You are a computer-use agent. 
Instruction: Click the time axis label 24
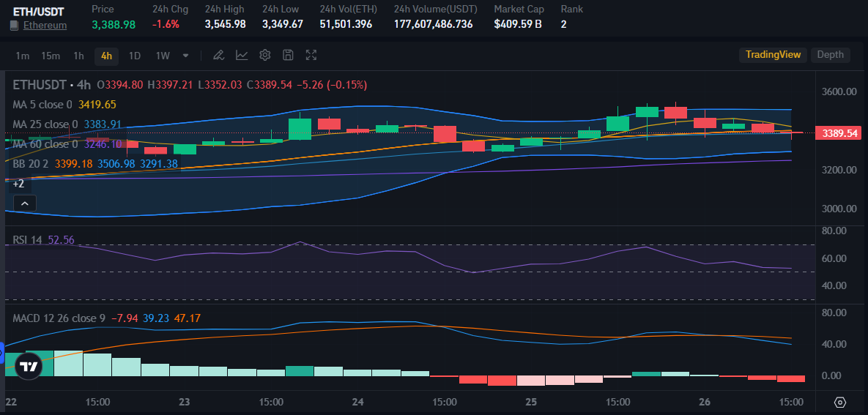click(357, 402)
